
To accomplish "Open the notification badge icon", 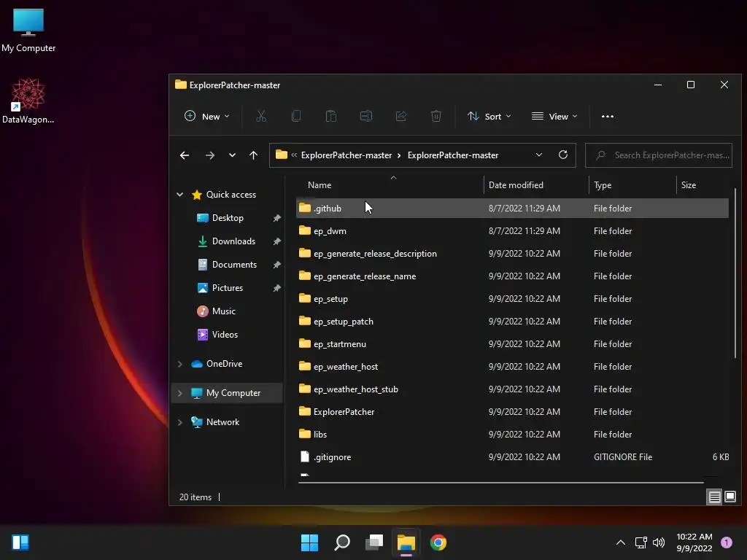I will 727,542.
